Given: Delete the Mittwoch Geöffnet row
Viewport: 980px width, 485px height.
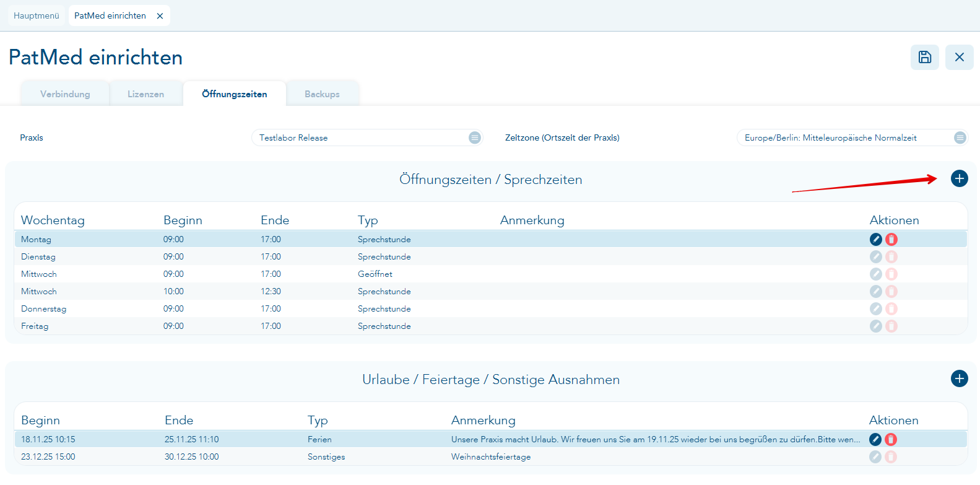Looking at the screenshot, I should pos(891,274).
